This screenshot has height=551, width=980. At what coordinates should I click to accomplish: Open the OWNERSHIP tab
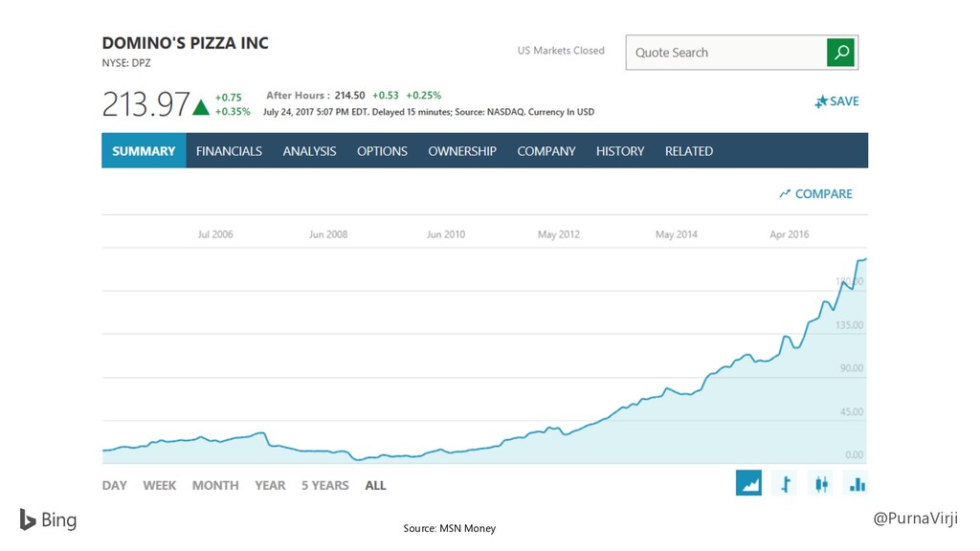tap(462, 151)
